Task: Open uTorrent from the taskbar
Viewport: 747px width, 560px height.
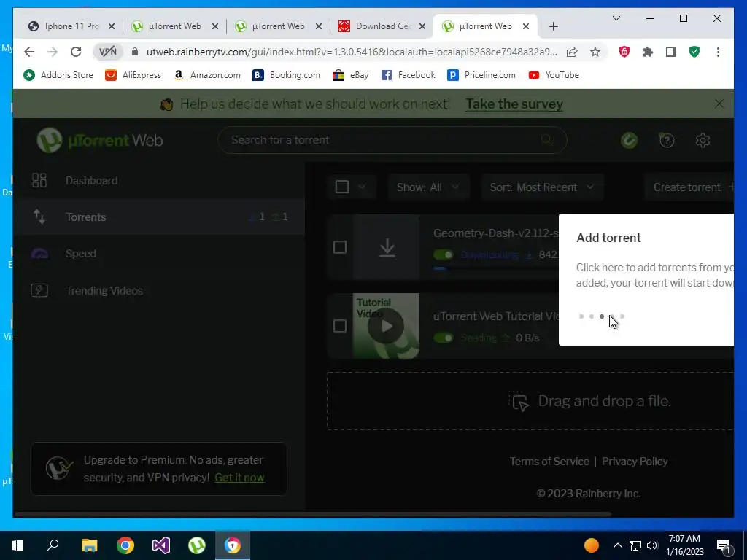Action: [197, 545]
